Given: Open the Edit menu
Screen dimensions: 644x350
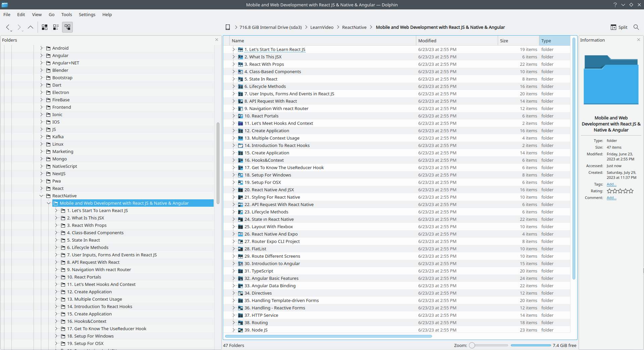Looking at the screenshot, I should pos(21,14).
